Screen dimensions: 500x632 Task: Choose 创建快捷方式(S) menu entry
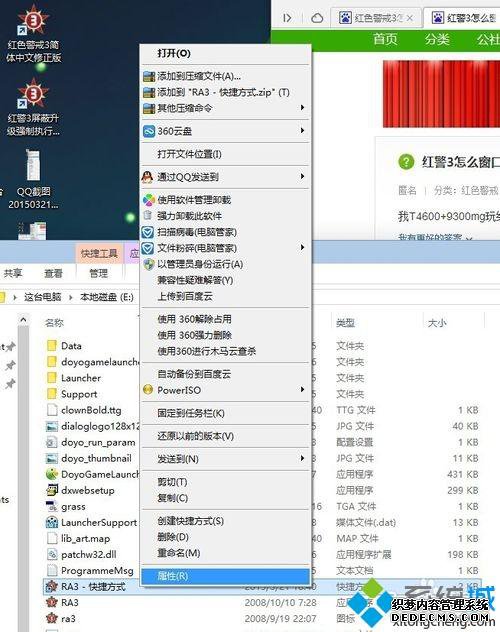tap(225, 521)
